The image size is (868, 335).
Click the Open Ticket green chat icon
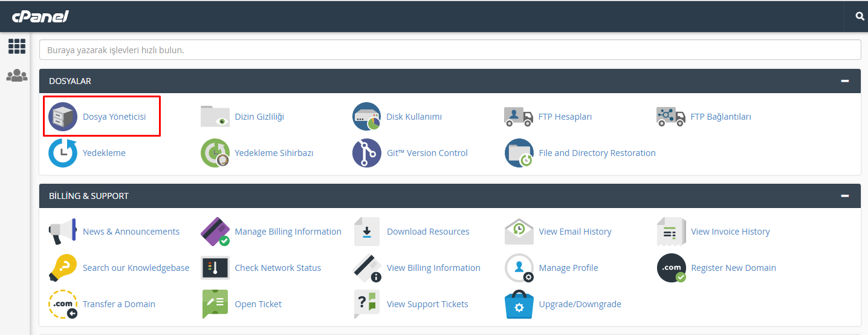pyautogui.click(x=215, y=304)
